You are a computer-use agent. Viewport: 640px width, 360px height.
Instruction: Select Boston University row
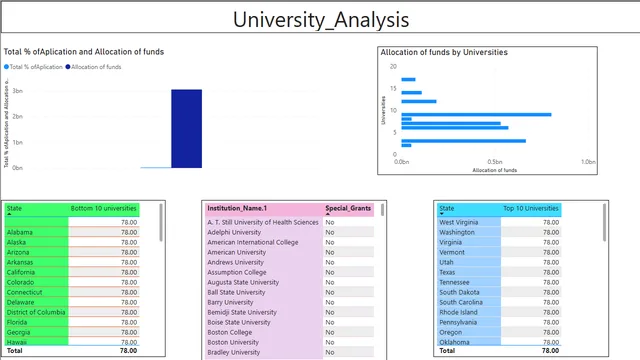point(290,342)
